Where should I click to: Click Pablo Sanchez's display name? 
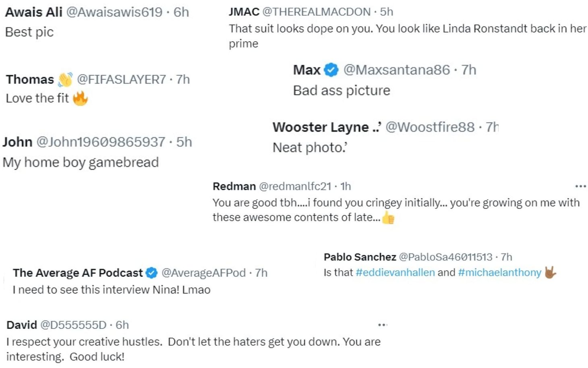tap(360, 257)
